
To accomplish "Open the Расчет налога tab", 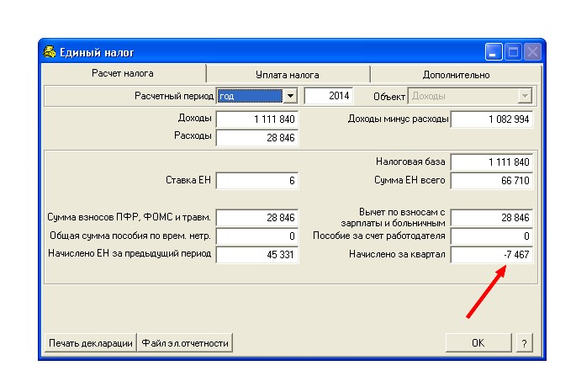I will pos(123,73).
